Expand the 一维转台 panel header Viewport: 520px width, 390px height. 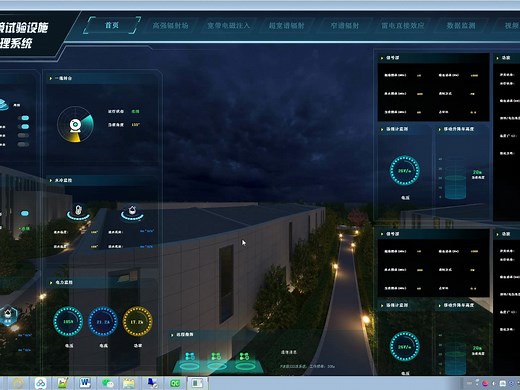(102, 78)
